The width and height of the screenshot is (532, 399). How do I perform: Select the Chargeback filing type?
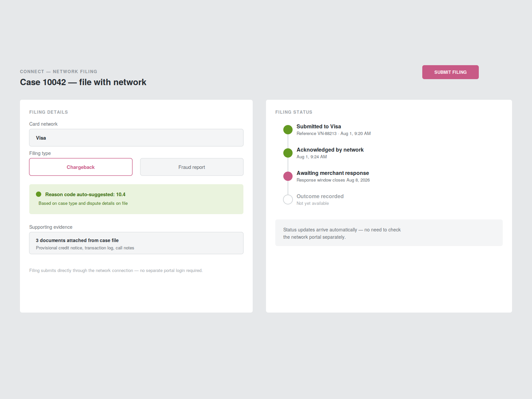[81, 167]
